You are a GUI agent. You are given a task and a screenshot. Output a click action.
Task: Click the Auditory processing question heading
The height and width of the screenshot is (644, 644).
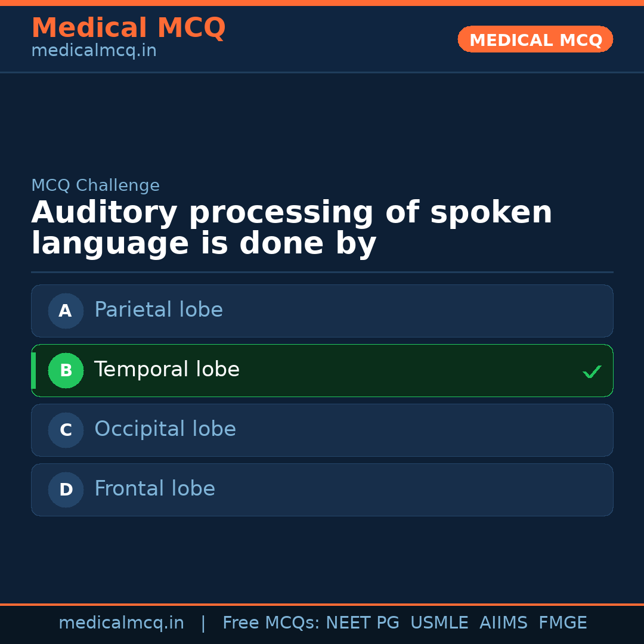(x=292, y=228)
